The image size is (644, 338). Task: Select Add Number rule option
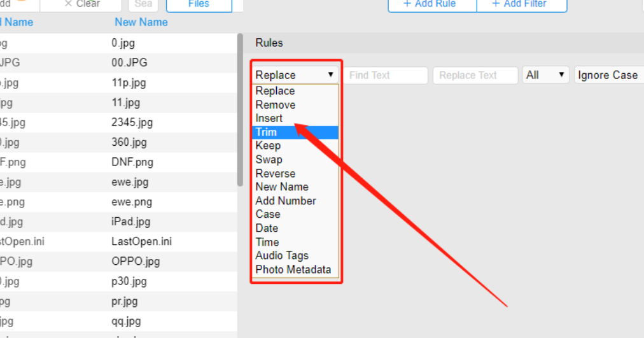tap(286, 201)
